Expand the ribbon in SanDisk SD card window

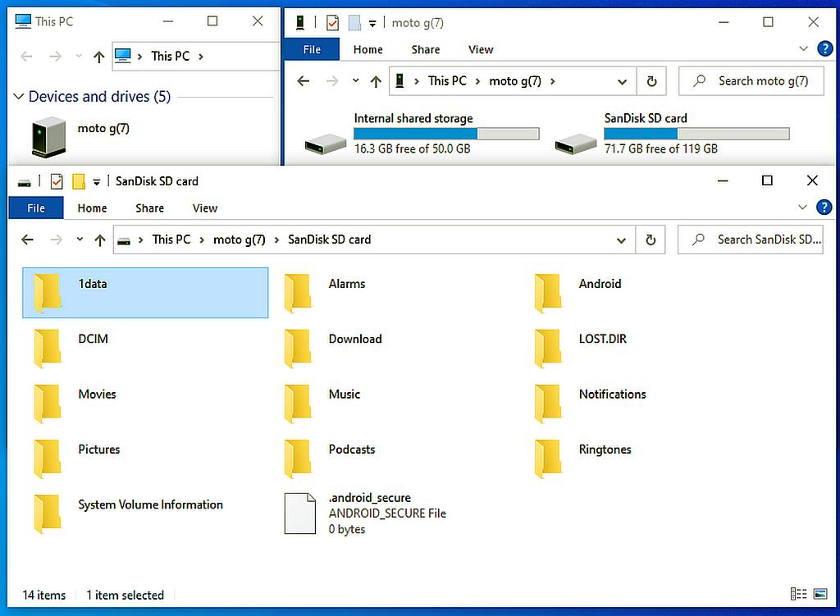(802, 208)
